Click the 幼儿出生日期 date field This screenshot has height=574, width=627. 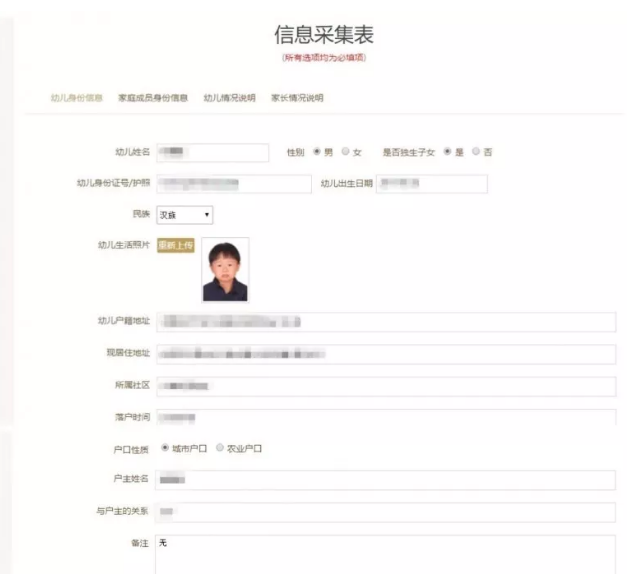tap(431, 184)
